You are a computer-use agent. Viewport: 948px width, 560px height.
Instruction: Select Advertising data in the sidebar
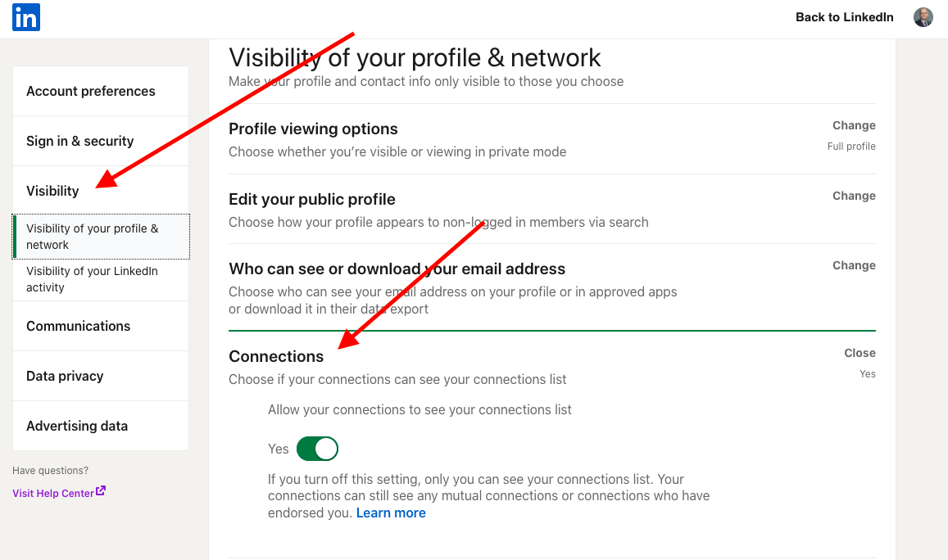point(77,426)
